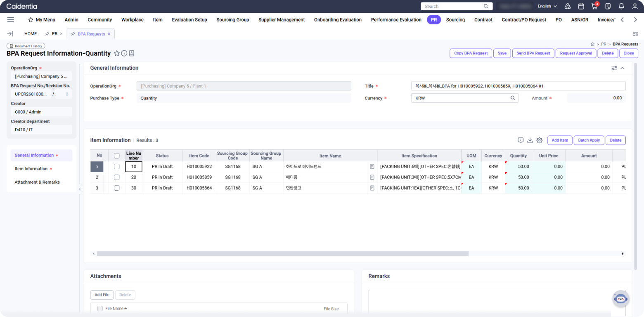Screen dimensions: 644x317
Task: Download item list with download icon
Action: (x=530, y=140)
